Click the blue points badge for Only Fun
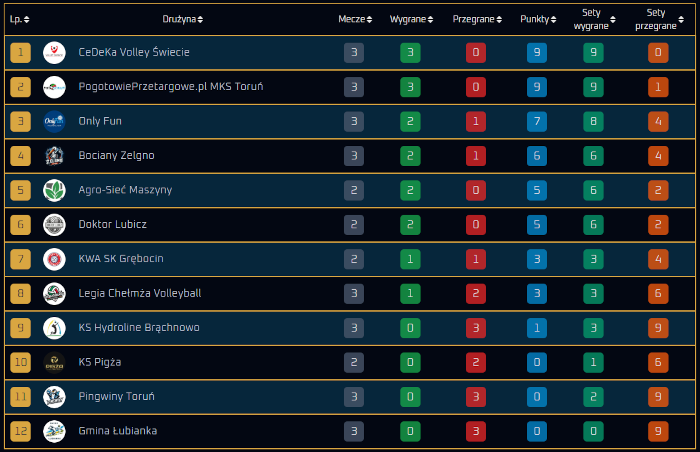Image resolution: width=700 pixels, height=452 pixels. (x=537, y=122)
